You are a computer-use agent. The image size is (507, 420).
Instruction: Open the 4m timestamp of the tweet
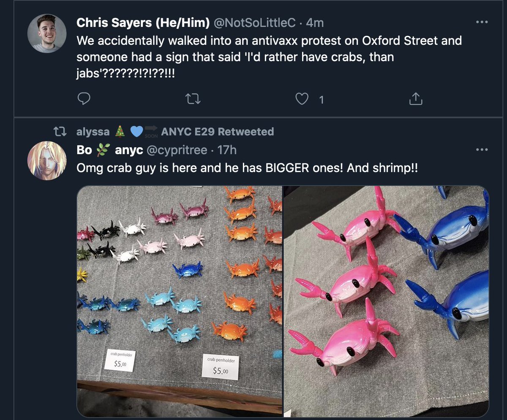[x=315, y=23]
